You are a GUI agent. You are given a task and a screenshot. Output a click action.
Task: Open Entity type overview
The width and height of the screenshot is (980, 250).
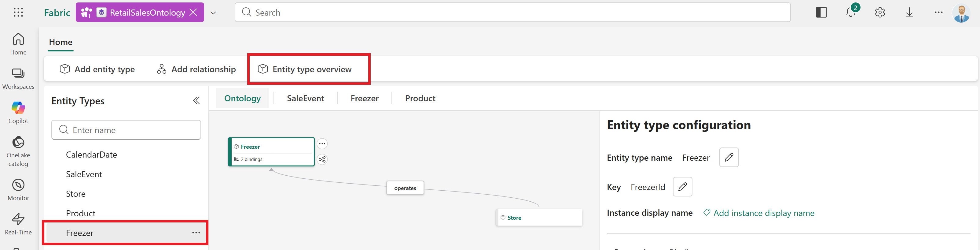click(x=305, y=69)
